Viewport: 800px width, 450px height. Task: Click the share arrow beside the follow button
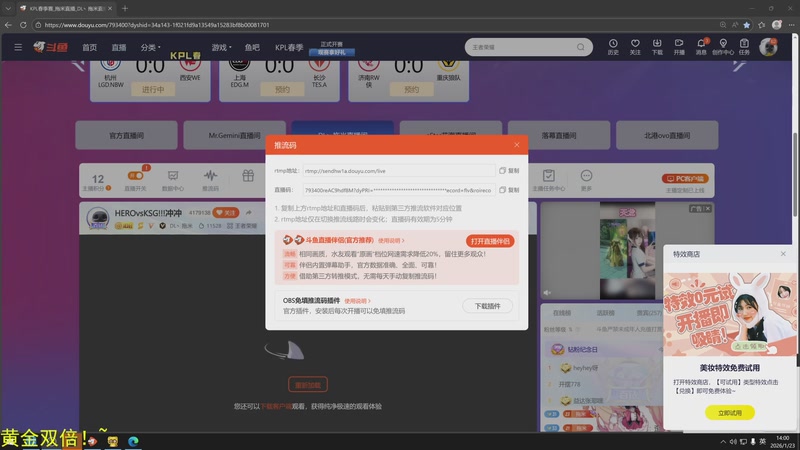tap(248, 213)
